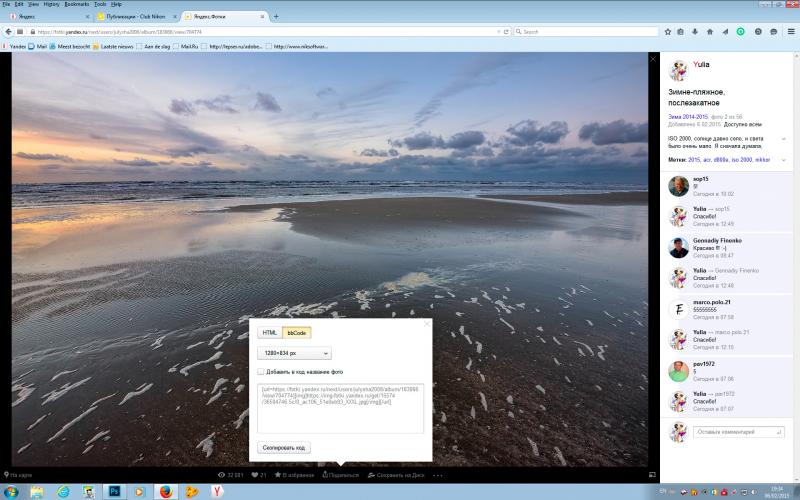Image resolution: width=800 pixels, height=500 pixels.
Task: Open Gennadiy Finenko's profile name
Action: point(717,240)
